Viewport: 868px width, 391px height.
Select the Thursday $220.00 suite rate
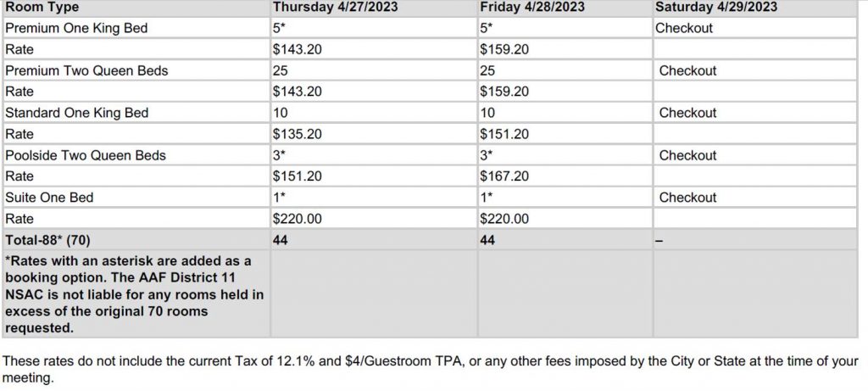[374, 218]
